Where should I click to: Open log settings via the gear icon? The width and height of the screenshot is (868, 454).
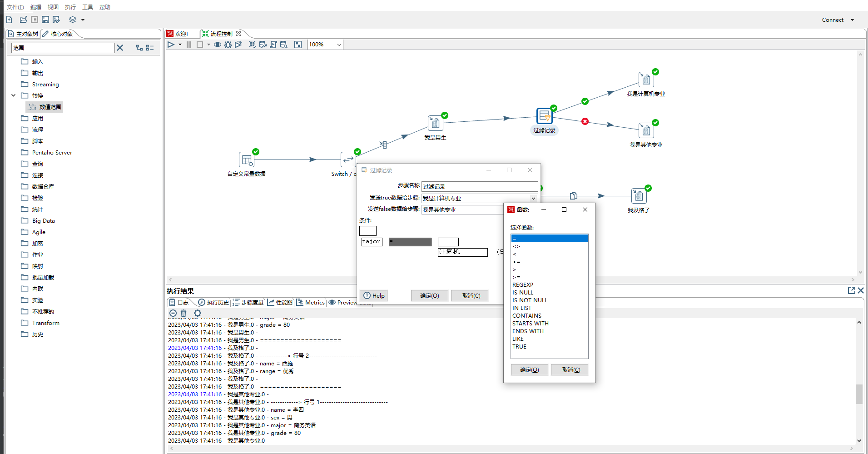click(197, 313)
